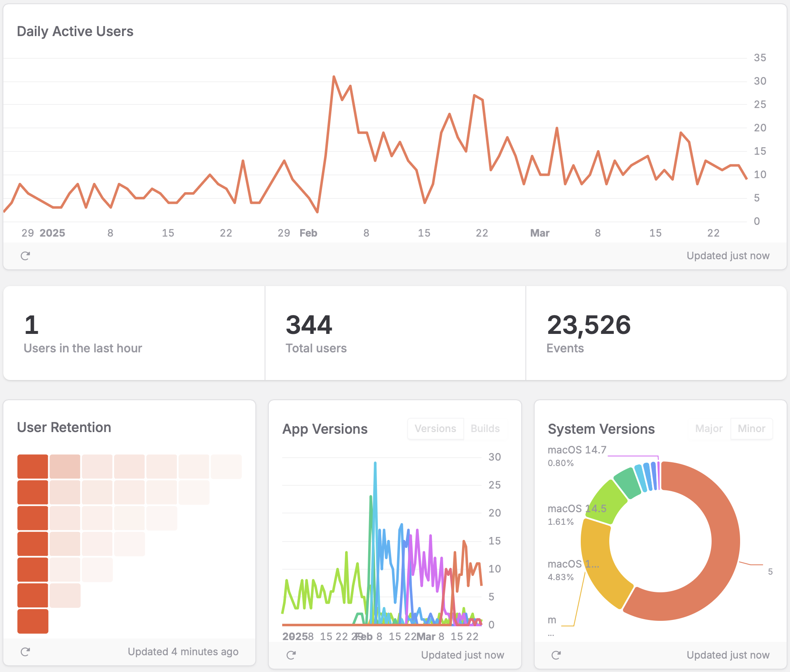
Task: Select the Versions toggle in App Versions
Action: [435, 429]
